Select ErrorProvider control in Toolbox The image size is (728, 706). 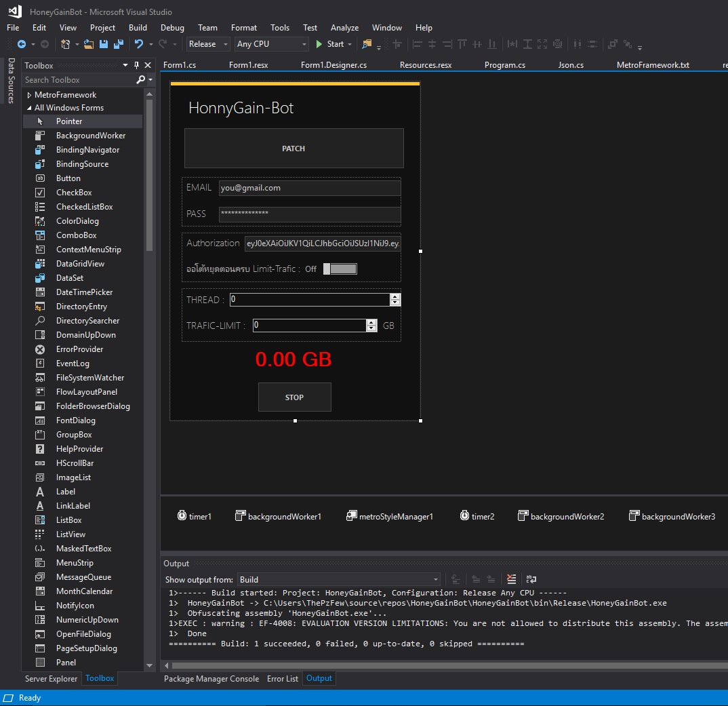tap(83, 349)
